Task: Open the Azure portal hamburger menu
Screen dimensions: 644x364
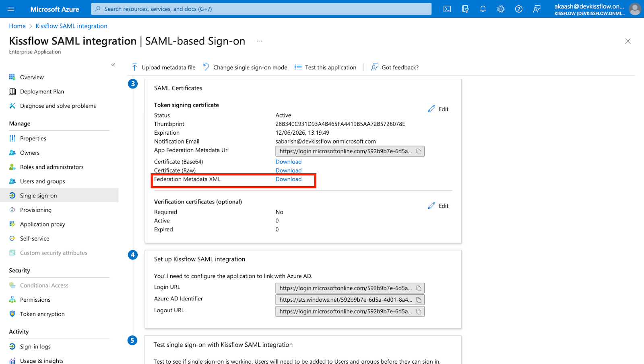Action: pos(11,9)
